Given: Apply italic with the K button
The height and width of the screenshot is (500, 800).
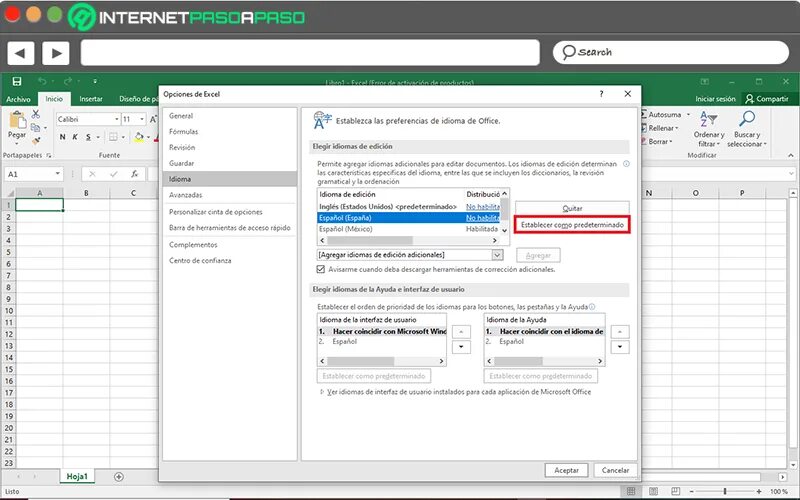Looking at the screenshot, I should point(75,137).
